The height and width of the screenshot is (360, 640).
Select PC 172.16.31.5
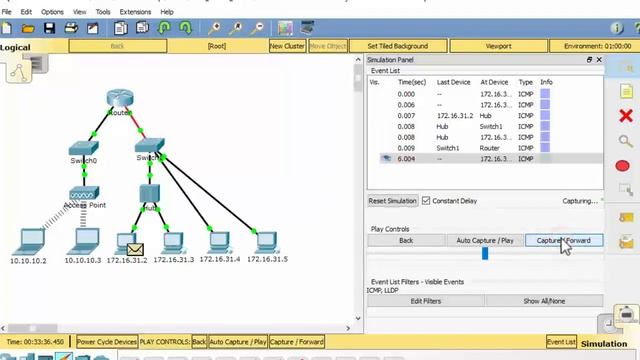(267, 243)
